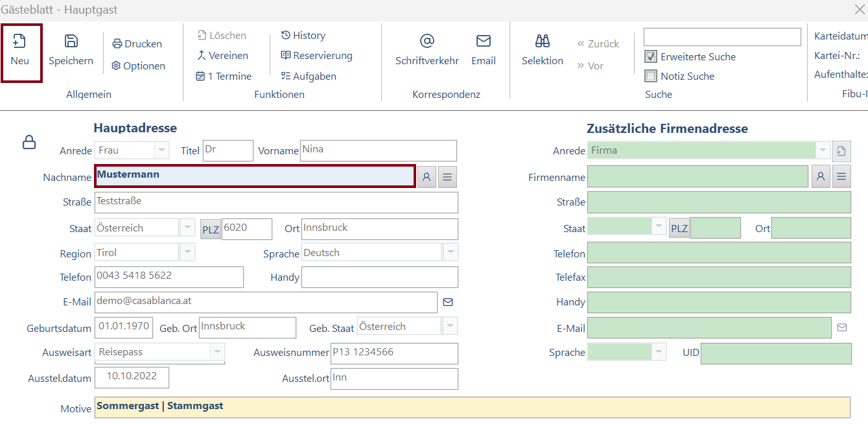This screenshot has height=424, width=868.
Task: Send mail via envelope icon next to demo@casablanca.at
Action: tap(447, 302)
